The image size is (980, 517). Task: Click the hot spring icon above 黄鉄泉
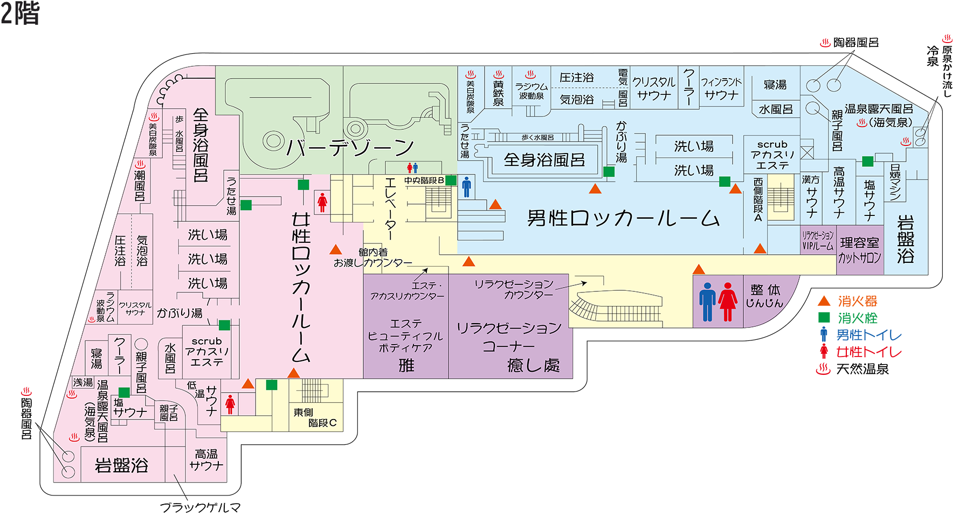(x=499, y=74)
